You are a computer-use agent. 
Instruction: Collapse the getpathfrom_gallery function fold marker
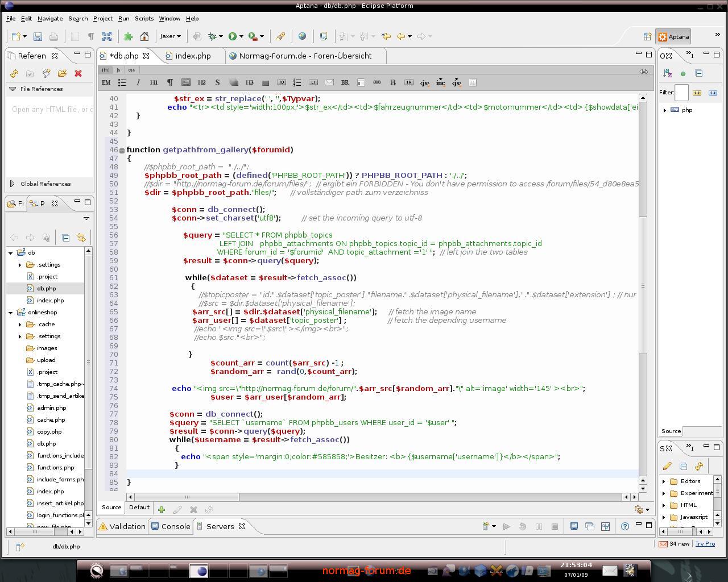[122, 150]
